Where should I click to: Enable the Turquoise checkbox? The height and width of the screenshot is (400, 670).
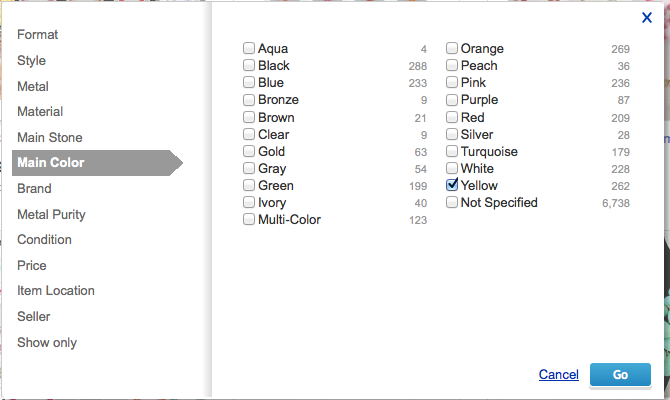pos(452,151)
